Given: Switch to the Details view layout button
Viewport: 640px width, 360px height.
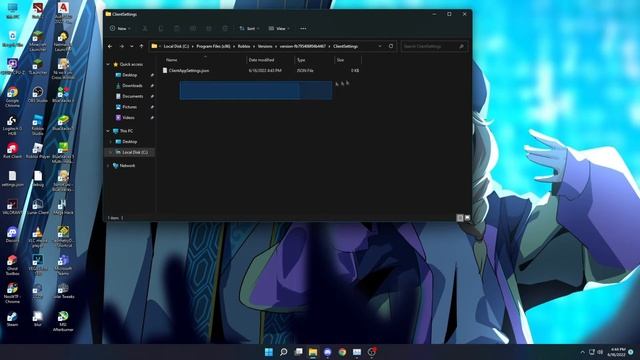Looking at the screenshot, I should (460, 218).
